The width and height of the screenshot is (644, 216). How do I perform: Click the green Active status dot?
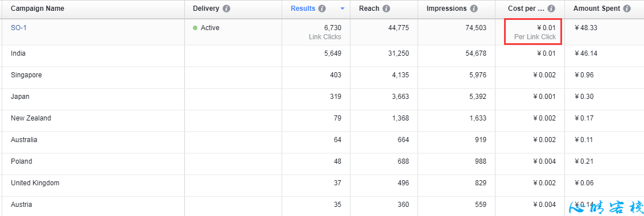pyautogui.click(x=195, y=28)
